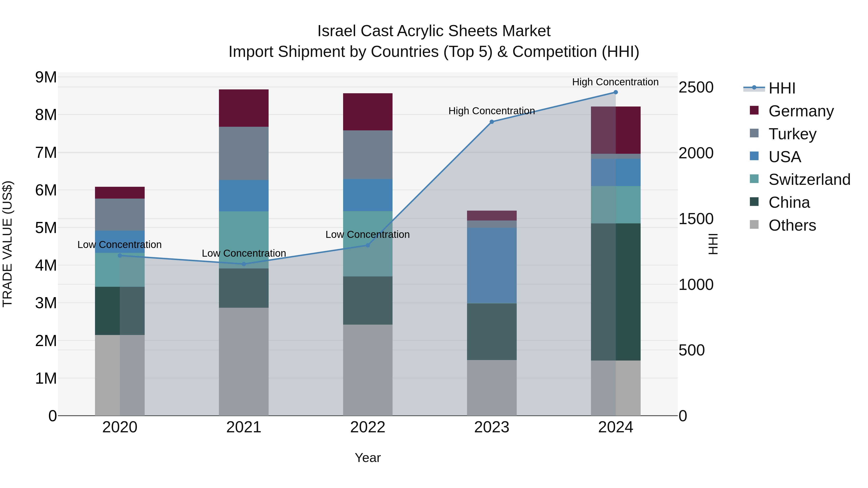Click the China dark green legend swatch

tap(754, 202)
